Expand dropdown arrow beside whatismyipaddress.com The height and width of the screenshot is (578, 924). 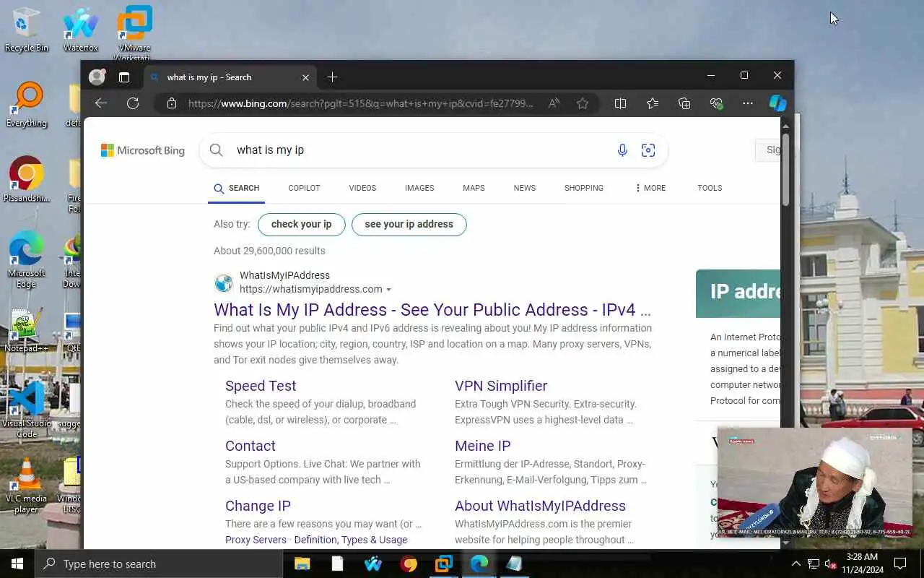pyautogui.click(x=388, y=290)
